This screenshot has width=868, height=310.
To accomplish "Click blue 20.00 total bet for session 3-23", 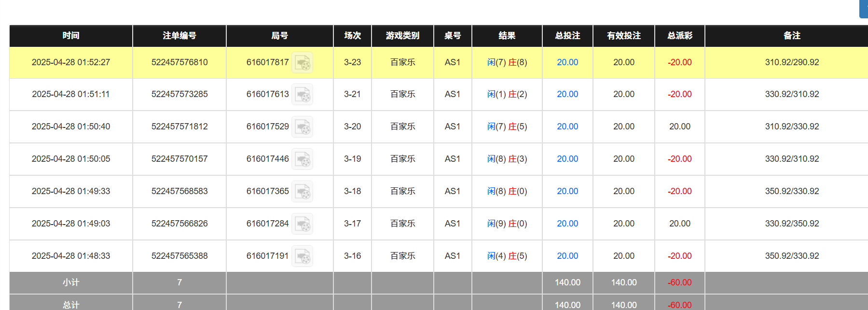I will 567,62.
